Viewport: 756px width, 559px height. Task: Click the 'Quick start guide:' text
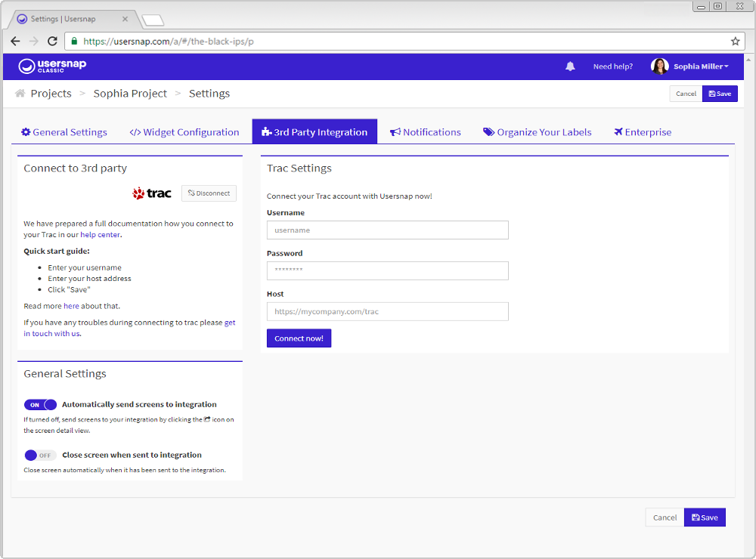[x=57, y=251]
